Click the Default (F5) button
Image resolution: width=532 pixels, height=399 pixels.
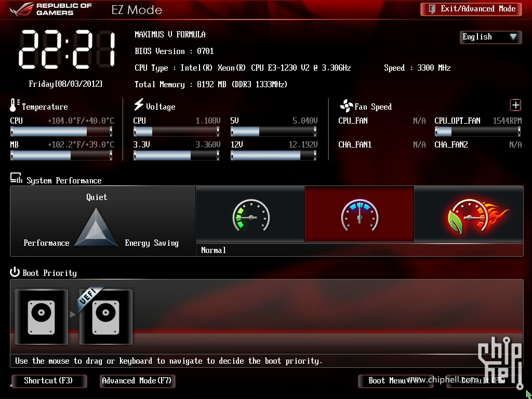(x=484, y=381)
